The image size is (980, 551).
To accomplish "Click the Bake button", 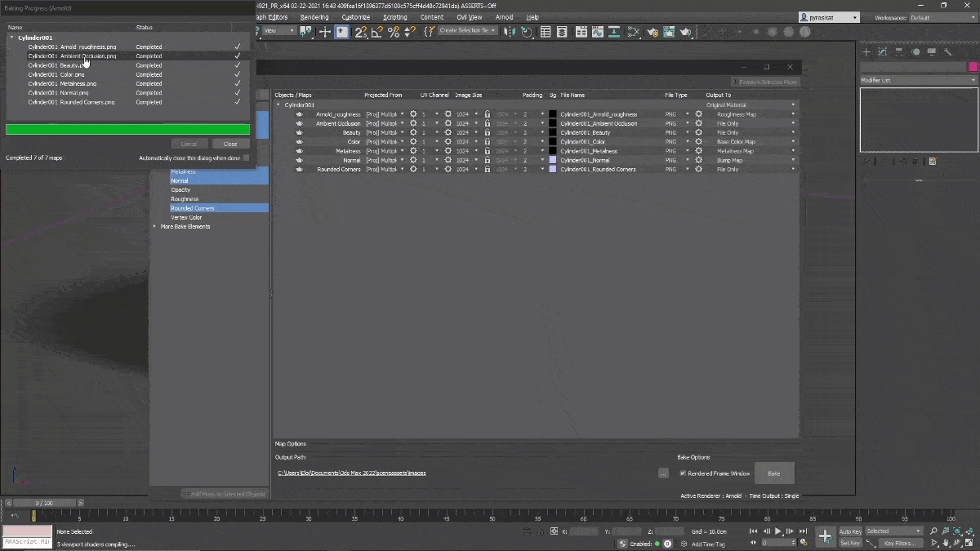I will (x=774, y=473).
